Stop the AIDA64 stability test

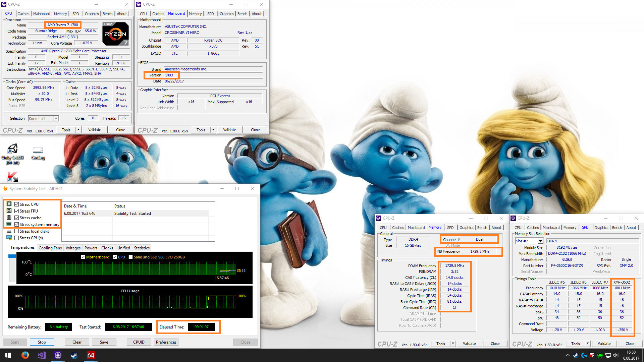[42, 342]
